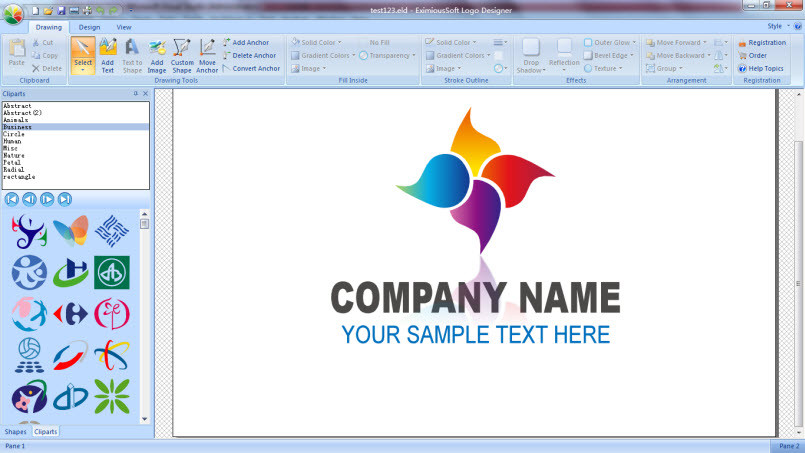Use the Convert Anchor tool
This screenshot has width=805, height=453.
(x=252, y=68)
